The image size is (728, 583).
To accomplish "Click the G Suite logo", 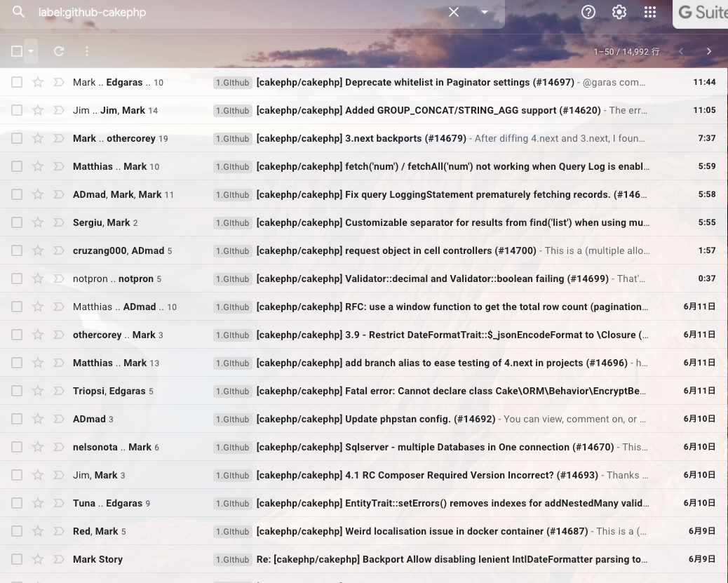I will 703,12.
